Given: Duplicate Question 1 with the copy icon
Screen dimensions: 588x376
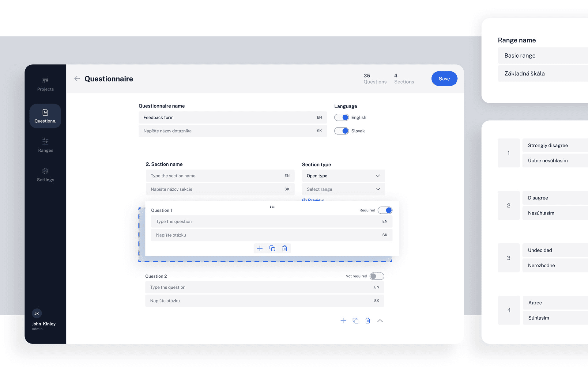Looking at the screenshot, I should (x=272, y=248).
